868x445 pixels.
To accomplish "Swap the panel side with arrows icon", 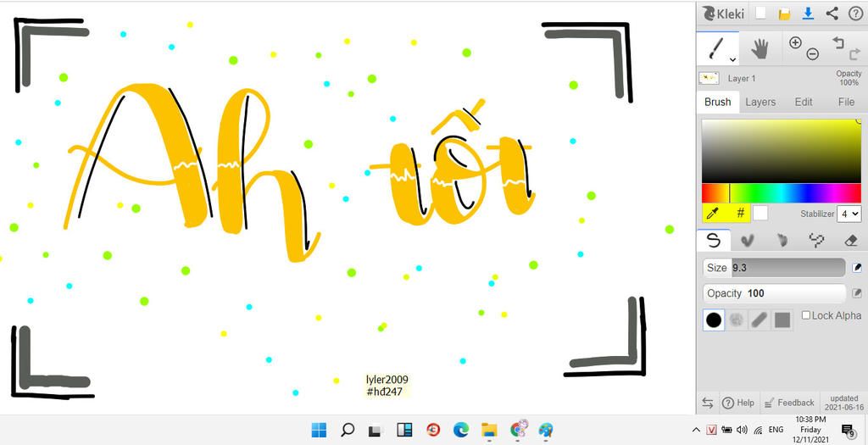I will 708,403.
